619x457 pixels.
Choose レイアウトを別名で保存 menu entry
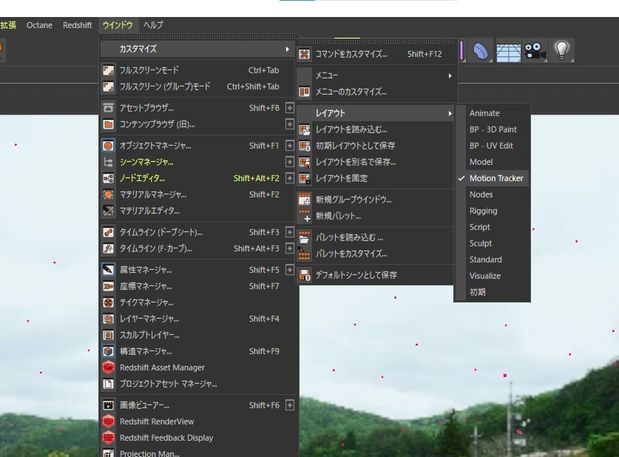pos(375,162)
